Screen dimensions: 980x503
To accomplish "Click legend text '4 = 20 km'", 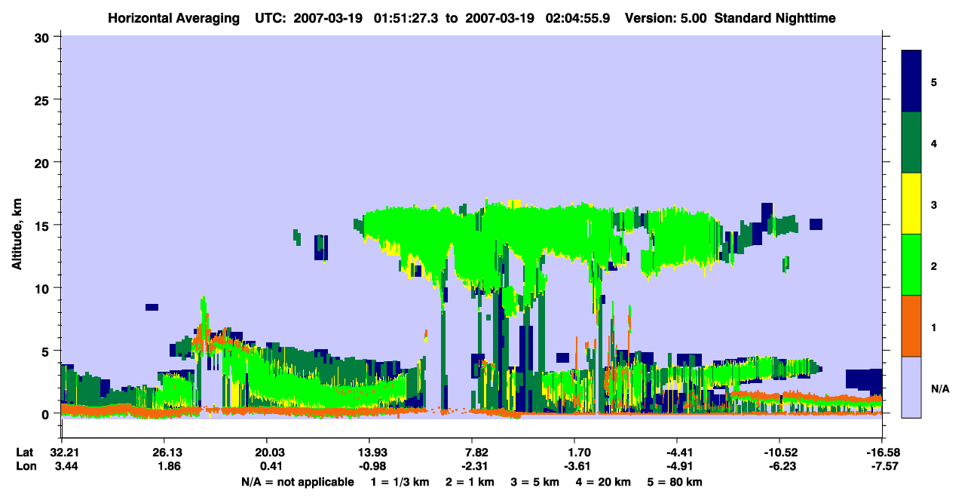I will coord(604,482).
